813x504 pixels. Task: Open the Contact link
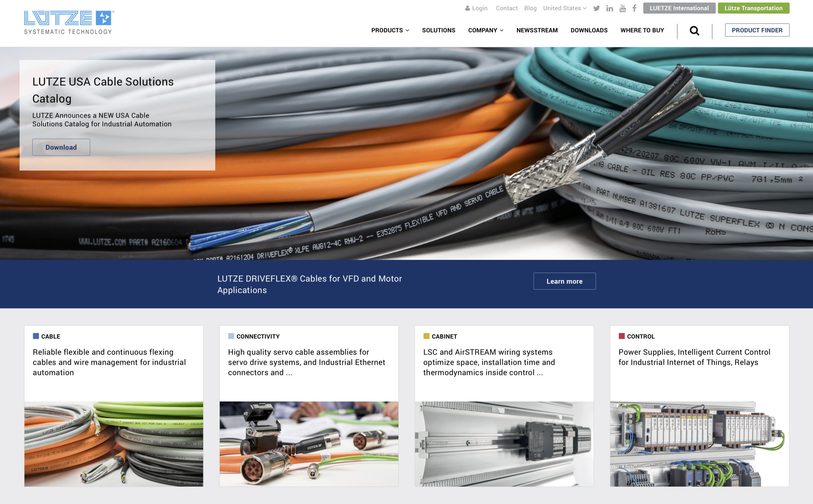pyautogui.click(x=507, y=8)
